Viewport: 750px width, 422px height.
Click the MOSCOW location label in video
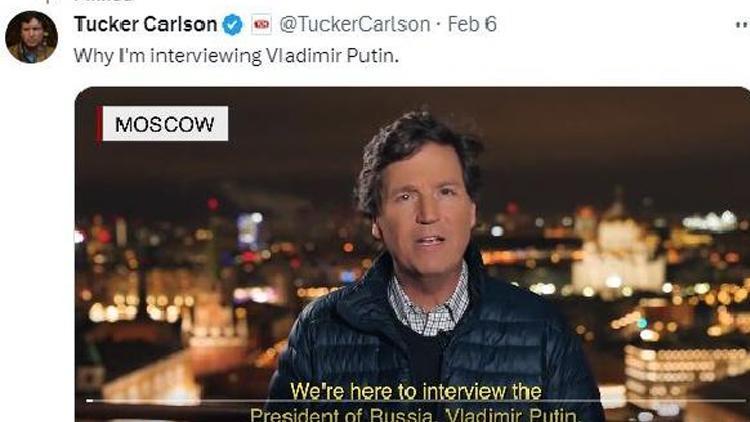click(x=165, y=124)
